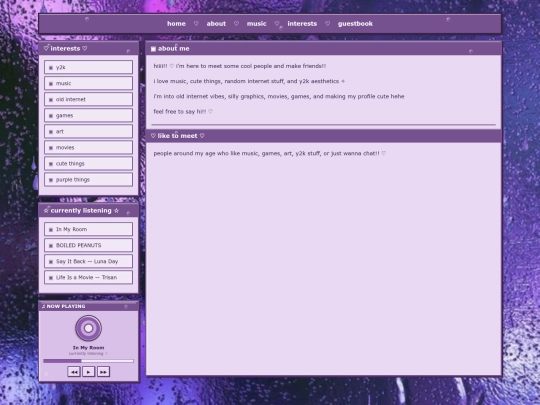Click the square icon before about me
This screenshot has width=540, height=405.
point(153,49)
